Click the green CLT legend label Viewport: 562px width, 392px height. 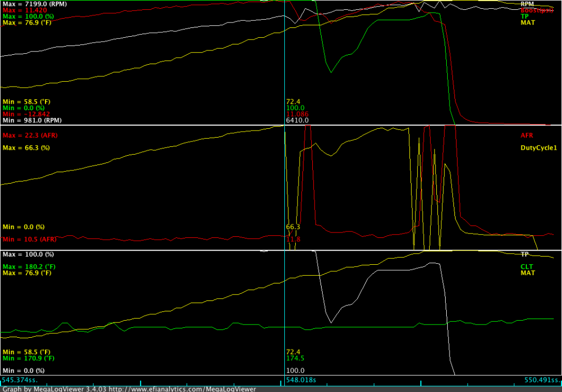[x=527, y=266]
